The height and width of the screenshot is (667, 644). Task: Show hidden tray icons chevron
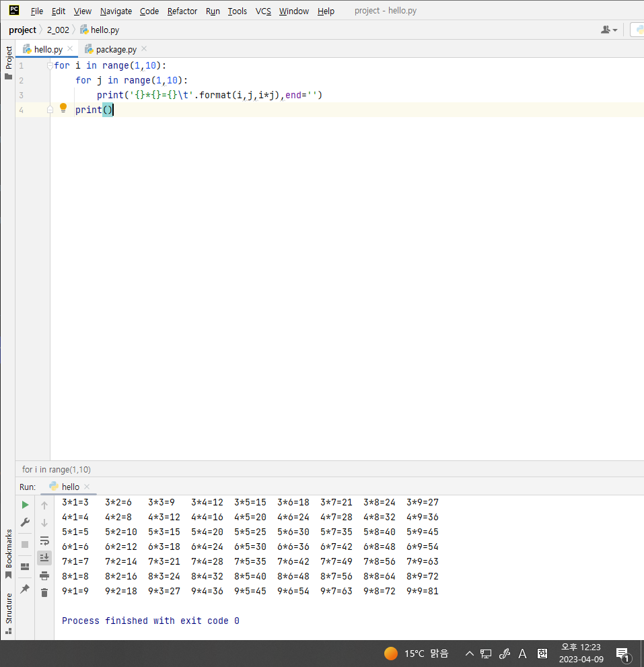click(470, 654)
